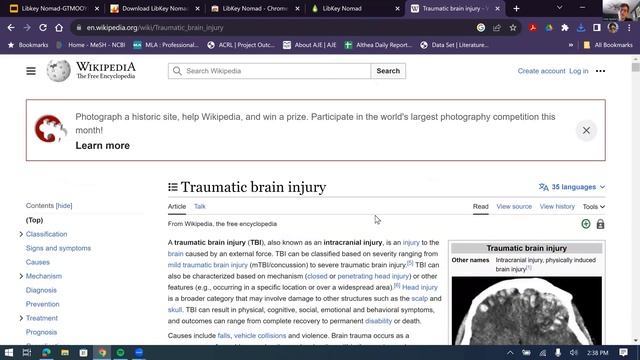Click the taskbar volume speaker icon
The image size is (640, 360).
[x=573, y=353]
